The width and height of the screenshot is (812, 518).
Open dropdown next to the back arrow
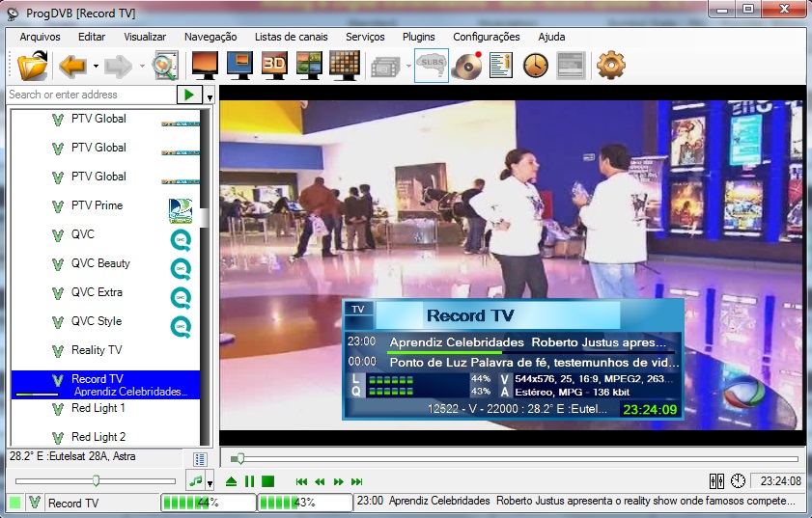click(x=96, y=67)
